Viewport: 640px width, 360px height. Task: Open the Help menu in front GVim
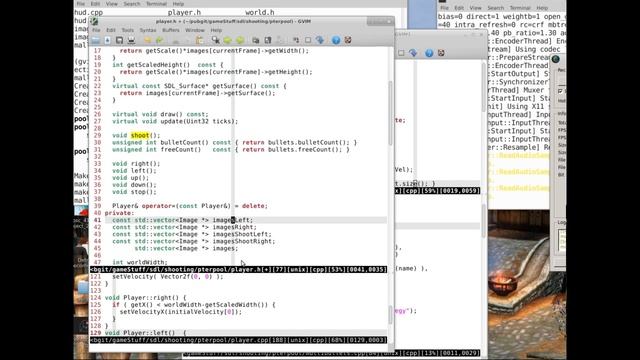coord(216,30)
